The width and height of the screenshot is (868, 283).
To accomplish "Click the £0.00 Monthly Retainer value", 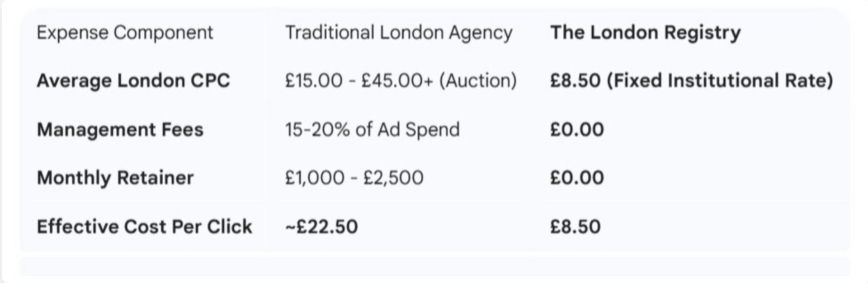I will pyautogui.click(x=577, y=178).
